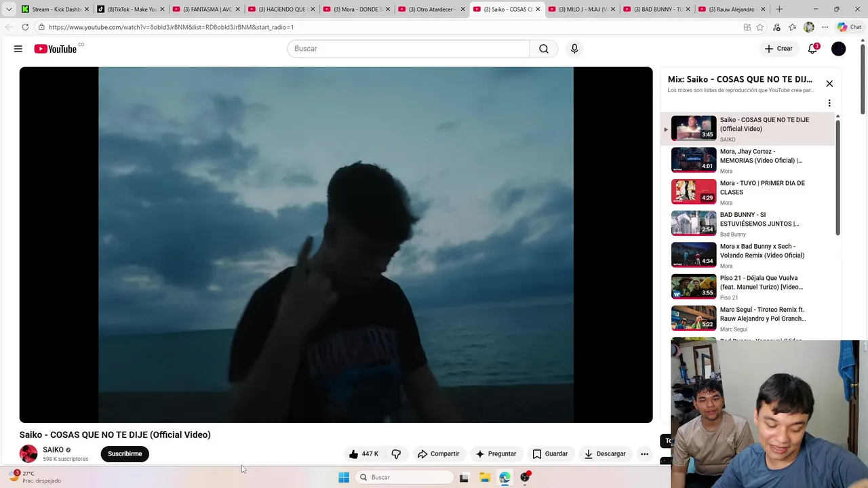Focus the YouTube Buscar search field
868x488 pixels.
click(408, 49)
